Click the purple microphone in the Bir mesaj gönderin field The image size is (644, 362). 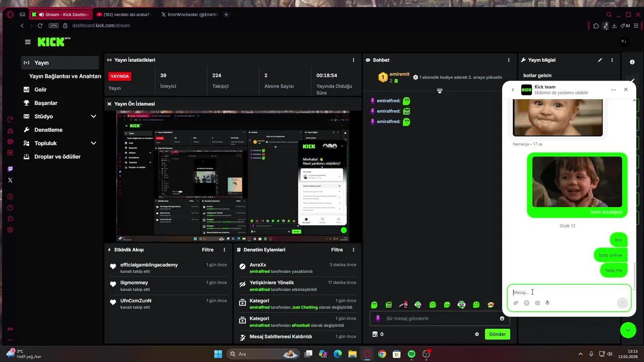click(378, 318)
